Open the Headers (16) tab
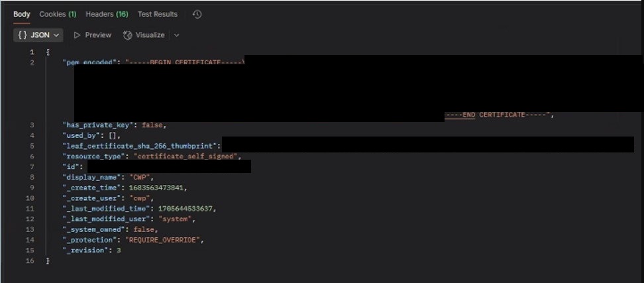644x283 pixels. tap(107, 14)
